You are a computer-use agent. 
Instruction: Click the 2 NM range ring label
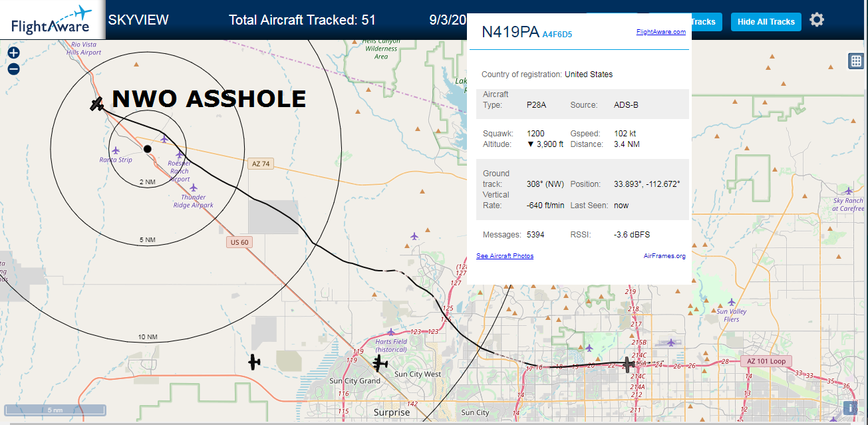(x=148, y=182)
